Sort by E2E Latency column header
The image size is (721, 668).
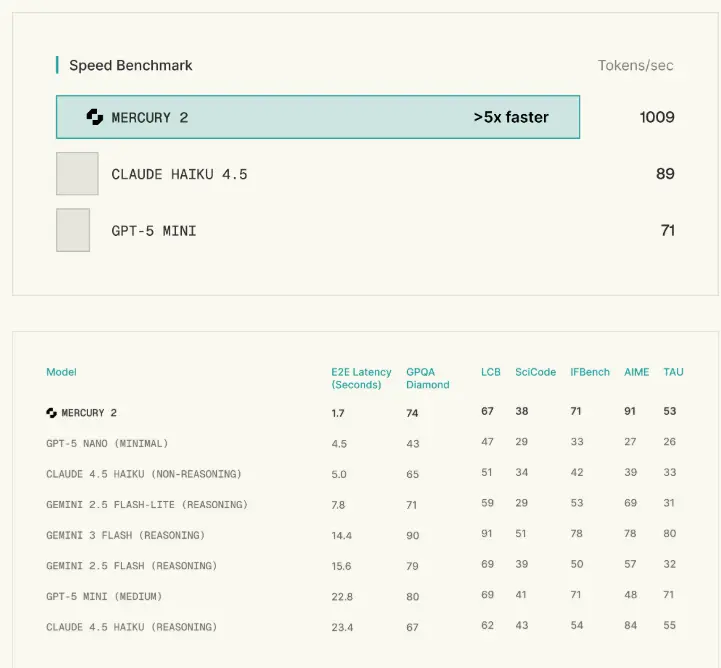(x=361, y=378)
